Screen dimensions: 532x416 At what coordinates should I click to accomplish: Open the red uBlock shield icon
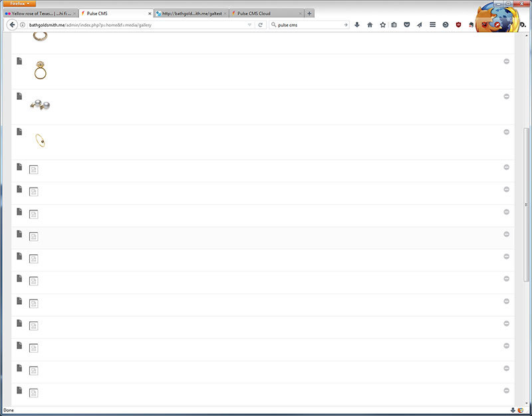[x=458, y=25]
